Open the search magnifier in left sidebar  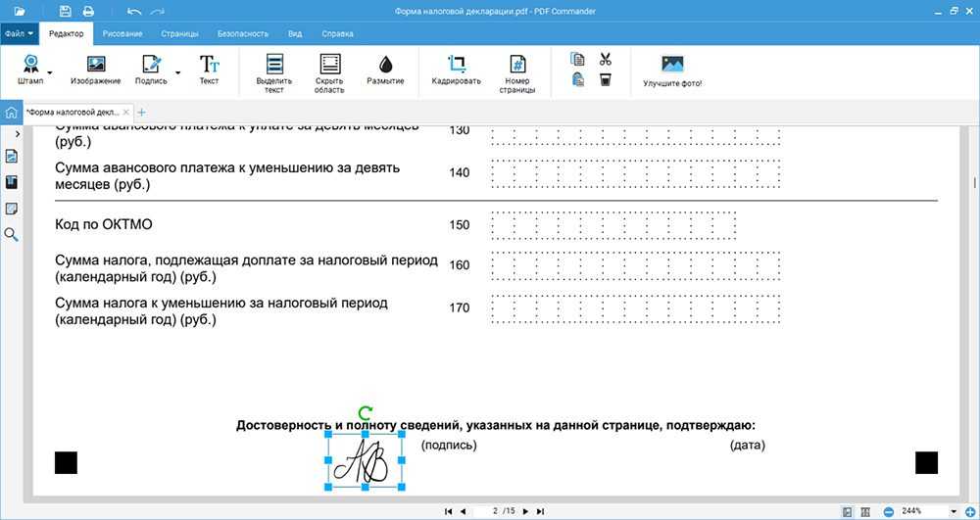coord(12,235)
